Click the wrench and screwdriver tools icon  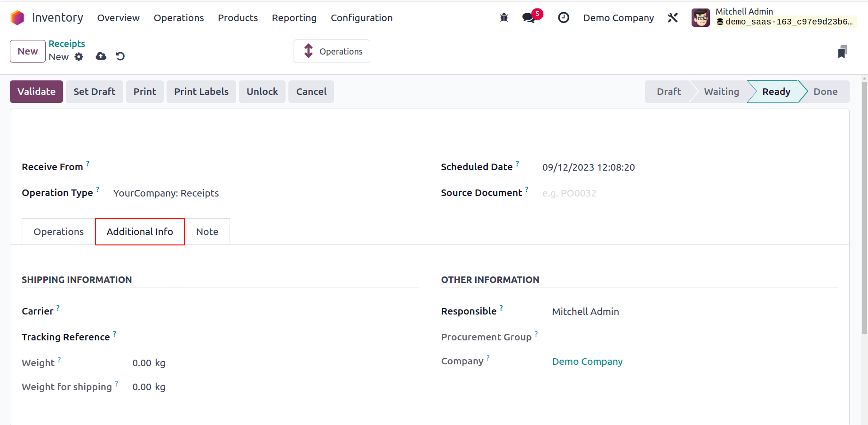tap(673, 18)
